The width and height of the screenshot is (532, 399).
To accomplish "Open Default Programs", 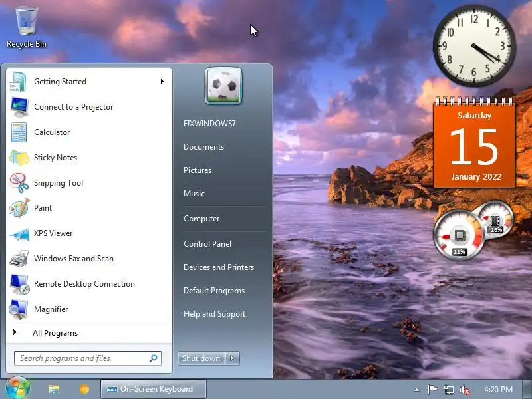I will point(214,291).
